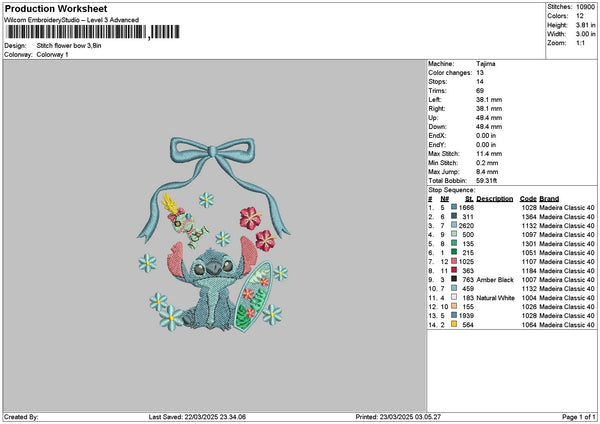600x424 pixels.
Task: Click the 'EndX:' label
Action: coord(437,135)
